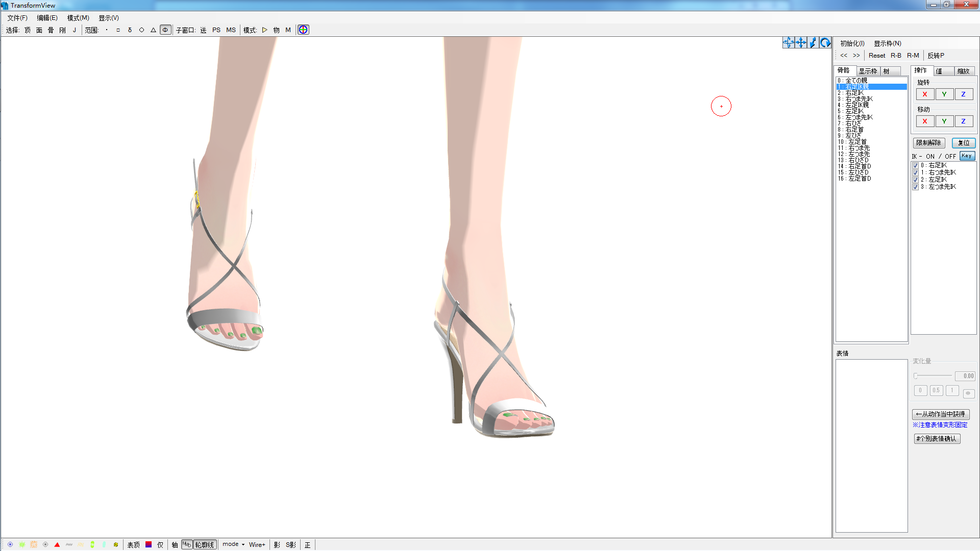Click the 反转P toolbar item
Image resolution: width=980 pixels, height=551 pixels.
point(936,56)
